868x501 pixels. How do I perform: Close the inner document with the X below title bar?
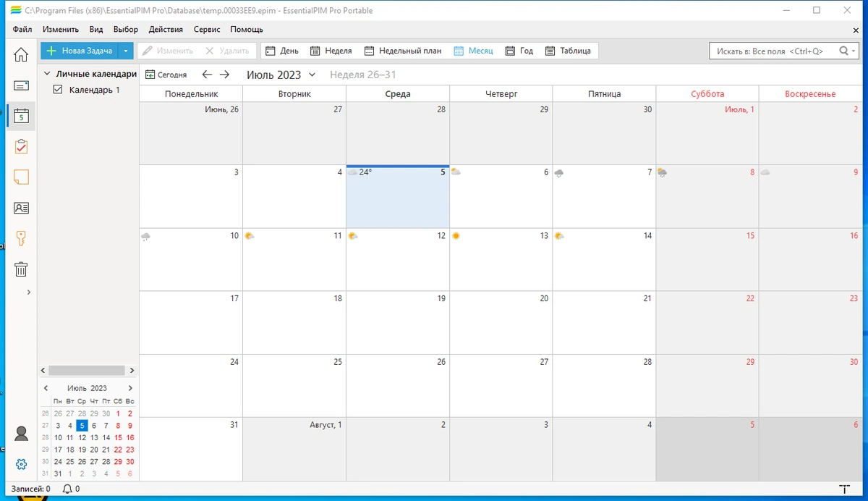pos(856,30)
